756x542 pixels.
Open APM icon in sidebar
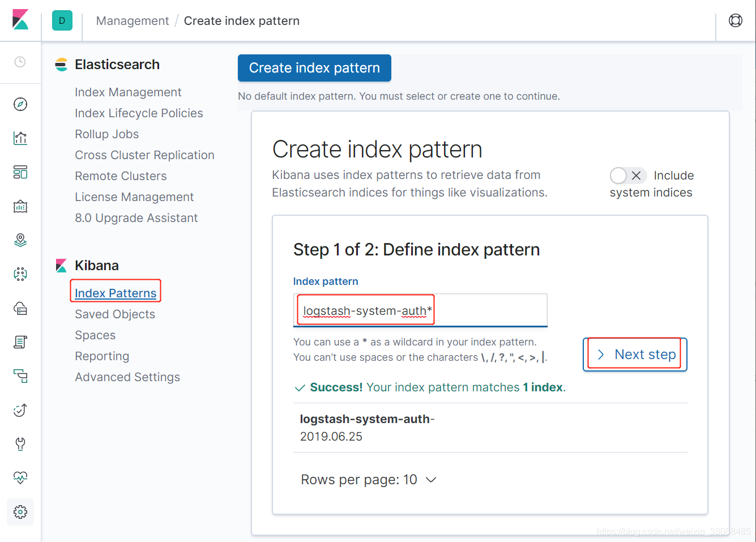(x=20, y=376)
